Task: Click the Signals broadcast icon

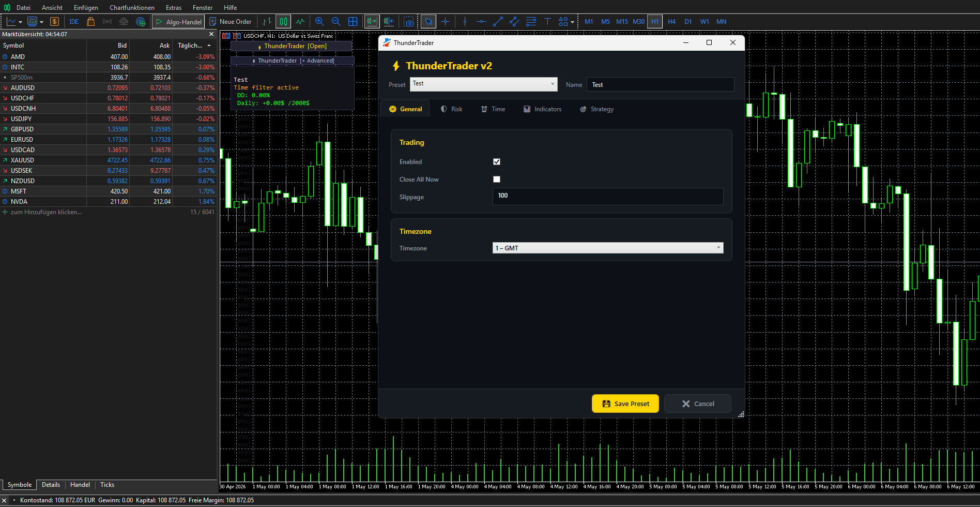Action: [107, 22]
